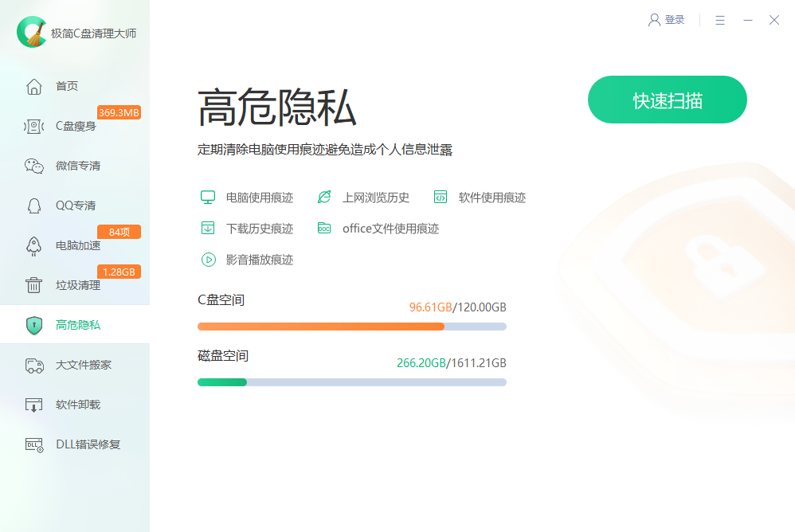Select the WeChat cleanup icon
The image size is (795, 532).
(33, 166)
